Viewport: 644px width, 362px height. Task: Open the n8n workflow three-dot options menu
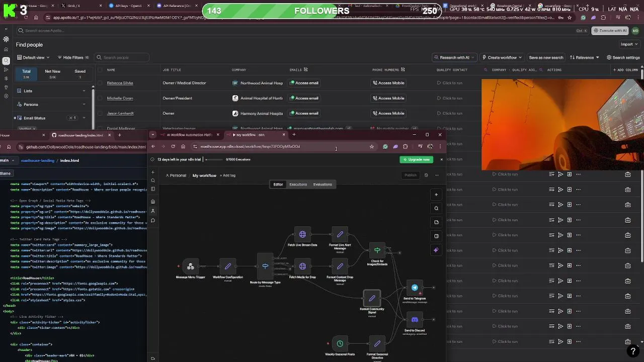[x=437, y=175]
